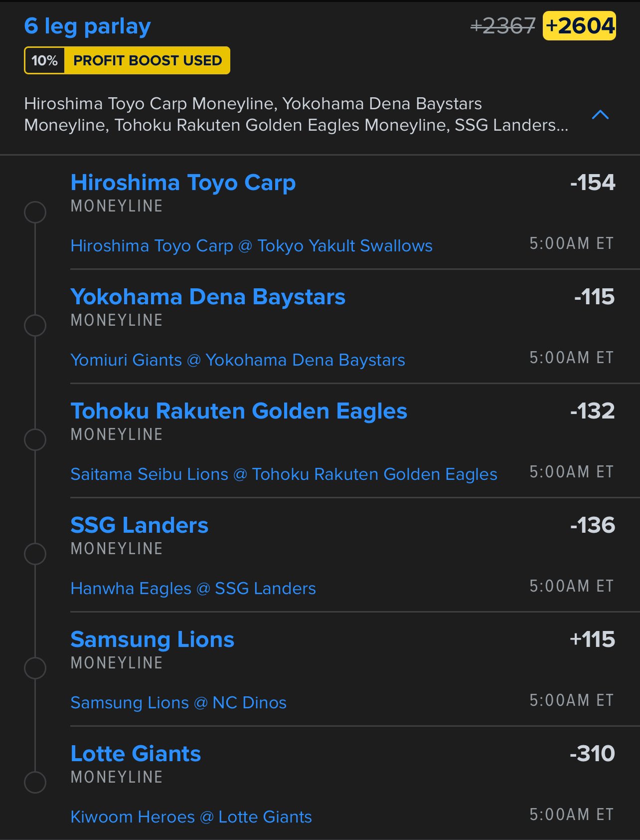
Task: Open the Hanwha Eagles @ SSG Landers matchup
Action: coord(193,589)
